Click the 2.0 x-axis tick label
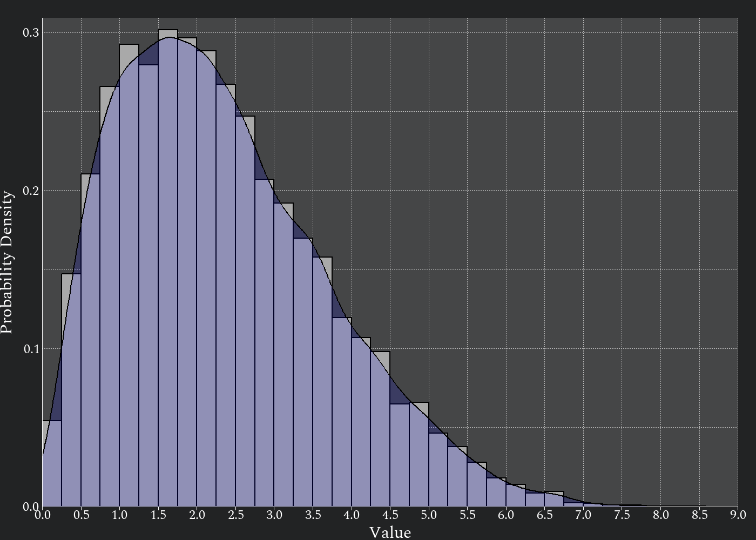Viewport: 756px width, 540px height. pyautogui.click(x=197, y=515)
